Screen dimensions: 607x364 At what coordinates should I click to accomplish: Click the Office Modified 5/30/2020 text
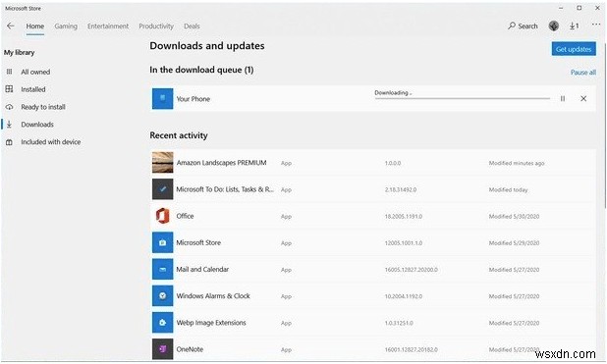(x=514, y=217)
